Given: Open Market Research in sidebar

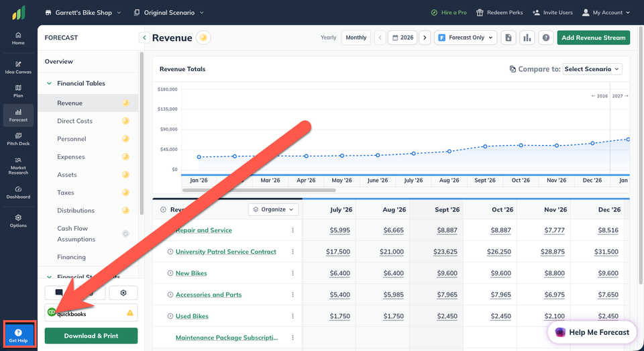Looking at the screenshot, I should click(18, 166).
